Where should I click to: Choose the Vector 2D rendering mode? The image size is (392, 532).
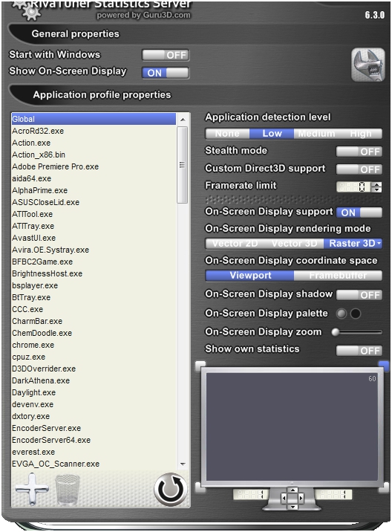pyautogui.click(x=235, y=244)
